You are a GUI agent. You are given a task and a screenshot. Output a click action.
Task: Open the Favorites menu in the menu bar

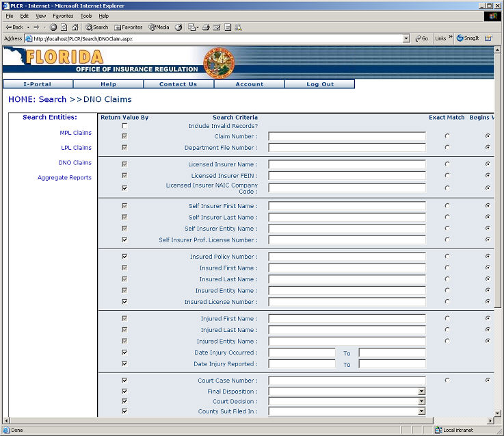tap(63, 16)
